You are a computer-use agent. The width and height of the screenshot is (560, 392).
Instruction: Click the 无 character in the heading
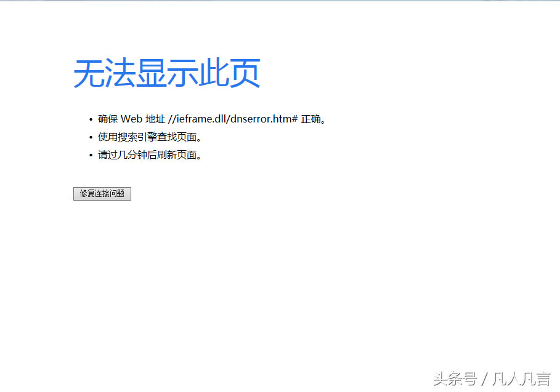point(89,74)
